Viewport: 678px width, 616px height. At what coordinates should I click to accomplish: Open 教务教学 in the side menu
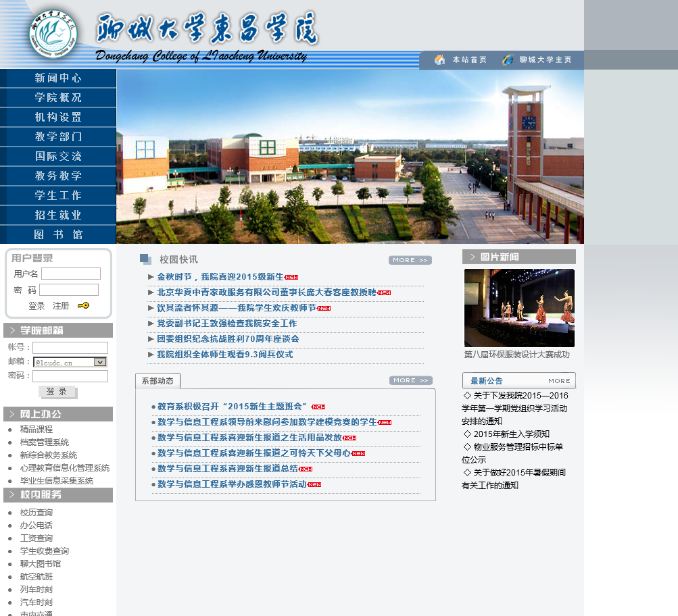(58, 176)
